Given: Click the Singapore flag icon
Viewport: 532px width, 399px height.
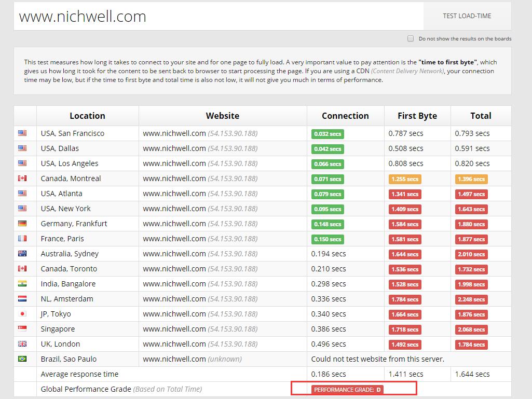Looking at the screenshot, I should pos(22,328).
